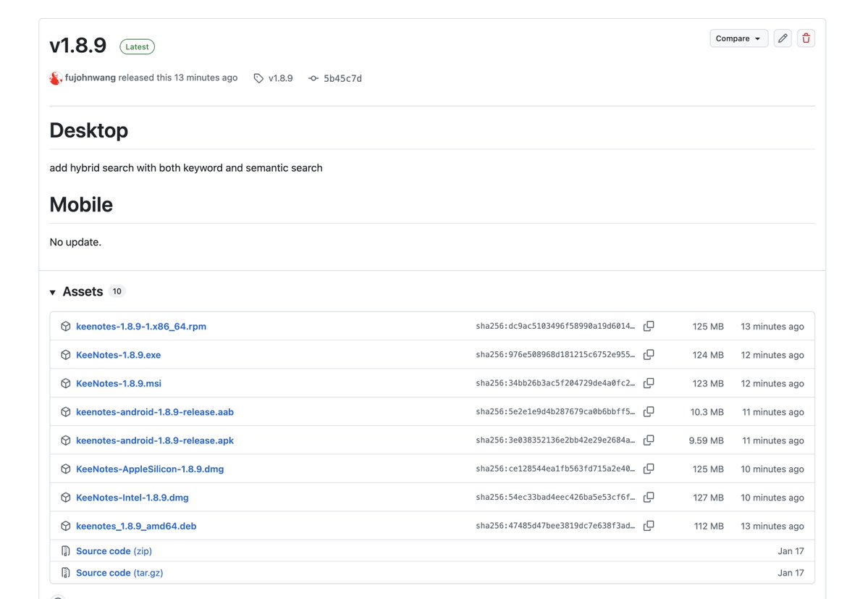
Task: Copy sha256 of KeeNotes-1.8.9.msi
Action: click(x=649, y=383)
